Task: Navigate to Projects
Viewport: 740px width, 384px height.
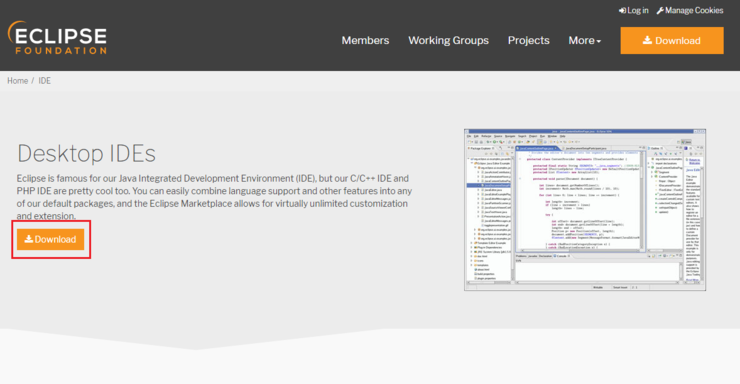Action: [x=529, y=41]
